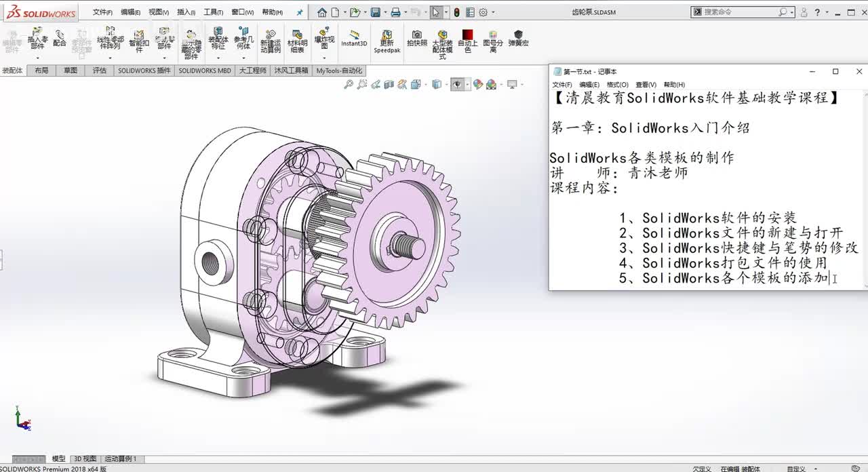Expand the dropdown arrow under 爆炸视图
Screen dimensions: 868x472
[324, 58]
